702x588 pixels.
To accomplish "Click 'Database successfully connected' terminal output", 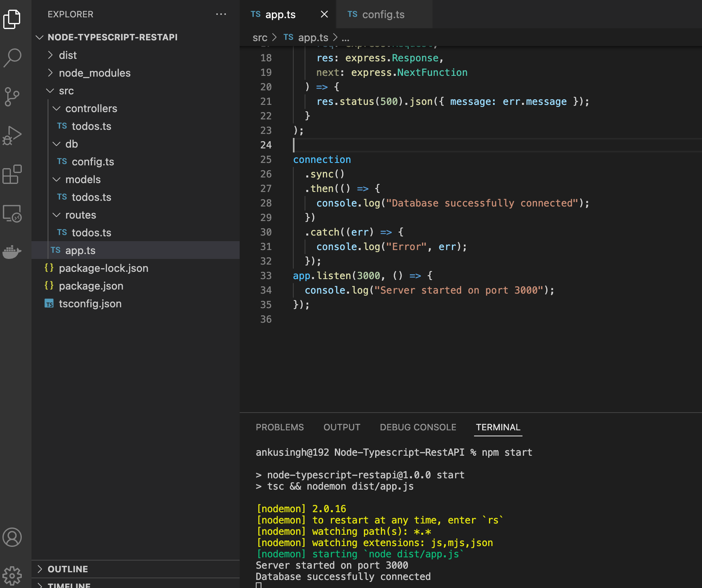I will (x=343, y=577).
